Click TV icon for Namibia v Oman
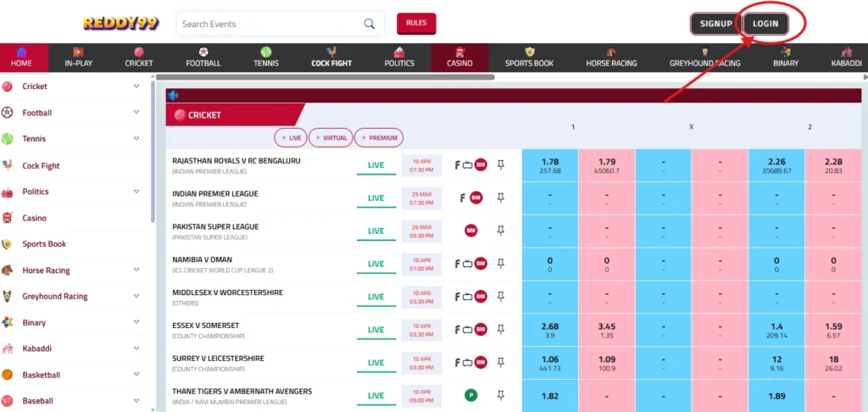The width and height of the screenshot is (868, 412). coord(467,264)
